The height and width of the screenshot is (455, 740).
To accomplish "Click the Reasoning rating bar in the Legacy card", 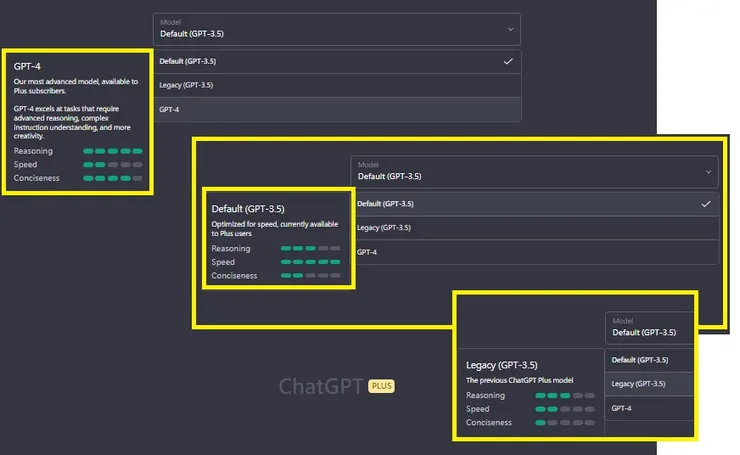I will [x=565, y=396].
